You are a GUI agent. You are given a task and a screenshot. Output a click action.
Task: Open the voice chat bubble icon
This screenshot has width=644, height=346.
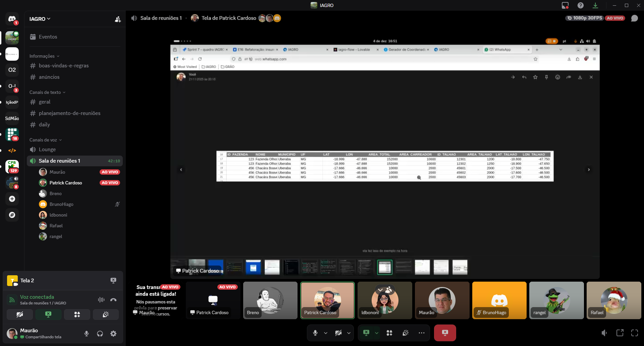(x=634, y=18)
